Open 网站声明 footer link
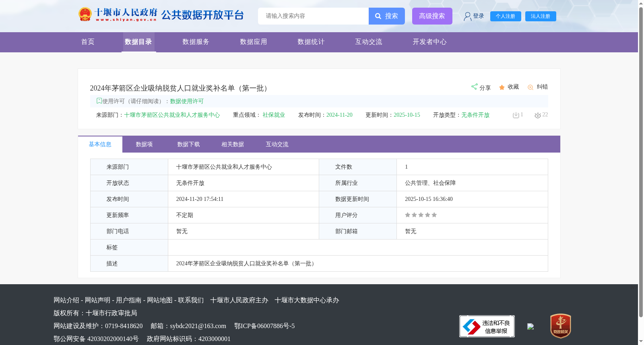Viewport: 644px width, 345px height. (x=97, y=300)
